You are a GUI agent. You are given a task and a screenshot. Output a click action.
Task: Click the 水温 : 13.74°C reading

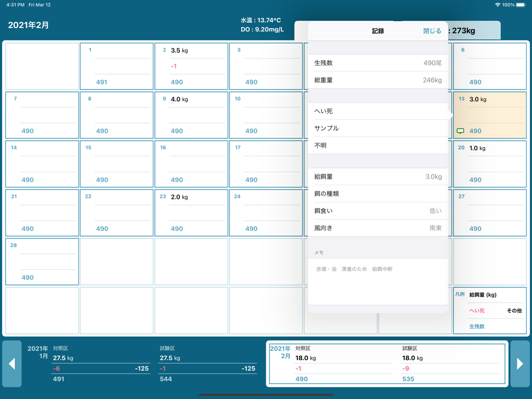[x=261, y=20]
